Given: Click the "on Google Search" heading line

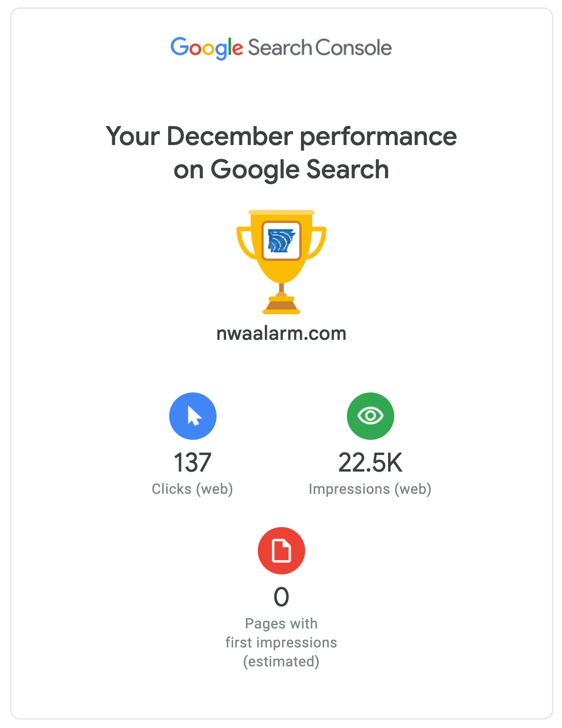Looking at the screenshot, I should [281, 170].
